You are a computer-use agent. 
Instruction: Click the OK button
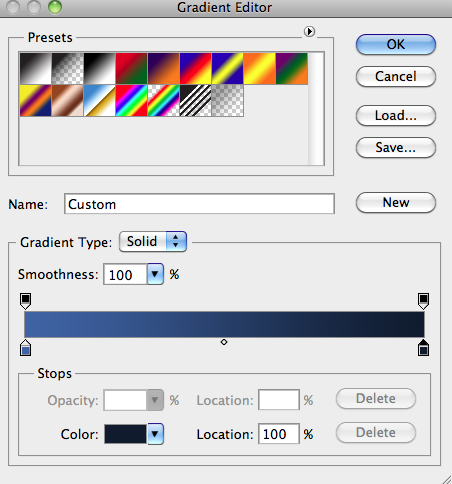[396, 44]
